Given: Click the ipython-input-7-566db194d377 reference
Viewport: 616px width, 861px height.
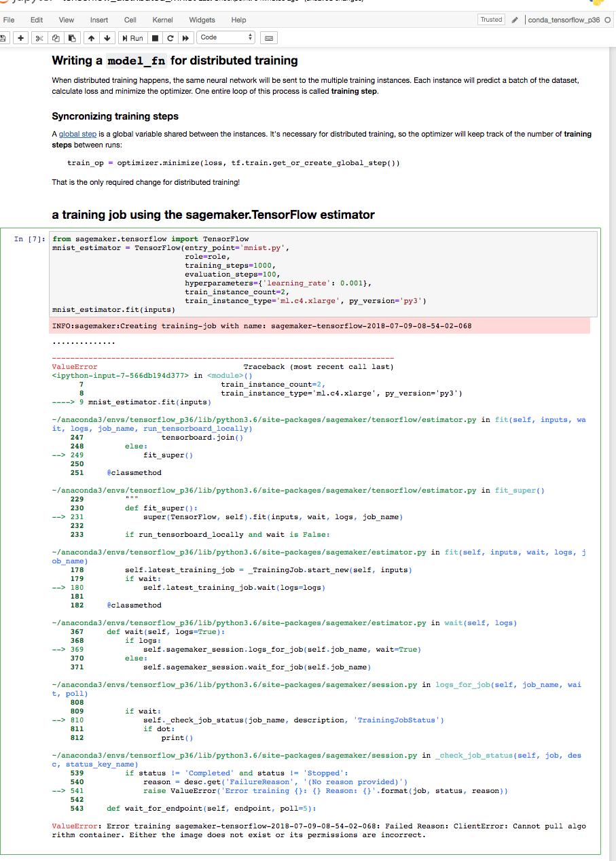Looking at the screenshot, I should coord(120,375).
